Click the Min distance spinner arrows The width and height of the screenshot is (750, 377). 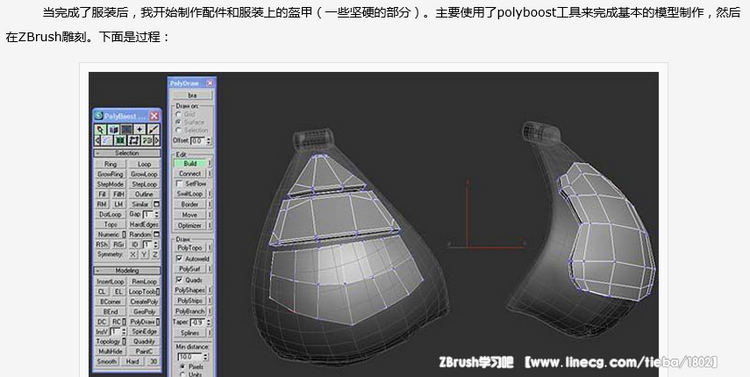[x=206, y=357]
